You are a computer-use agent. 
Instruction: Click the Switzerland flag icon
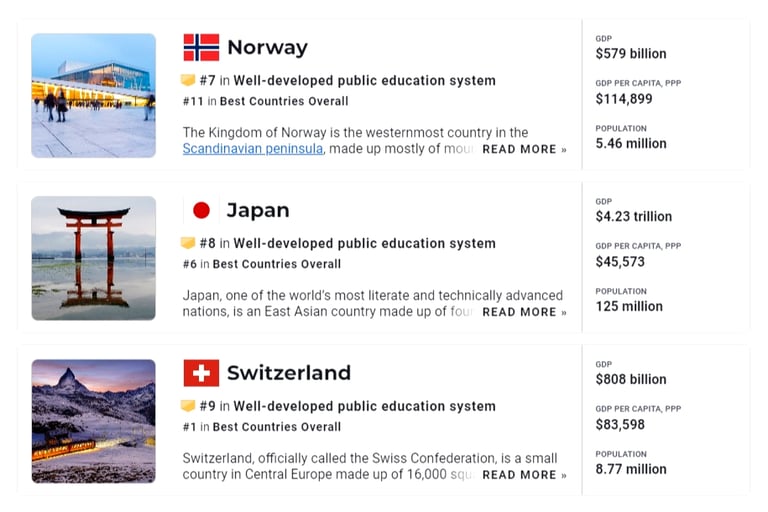click(x=201, y=373)
